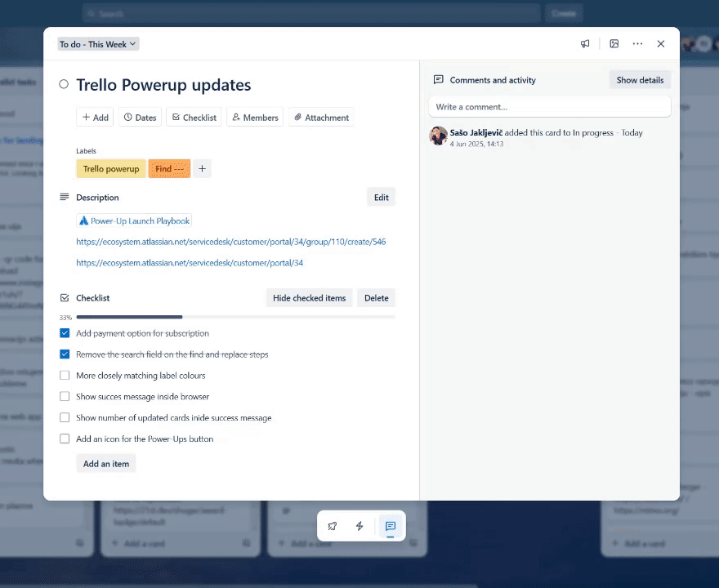Click the Checklist button under the title
719x588 pixels.
[x=194, y=118]
